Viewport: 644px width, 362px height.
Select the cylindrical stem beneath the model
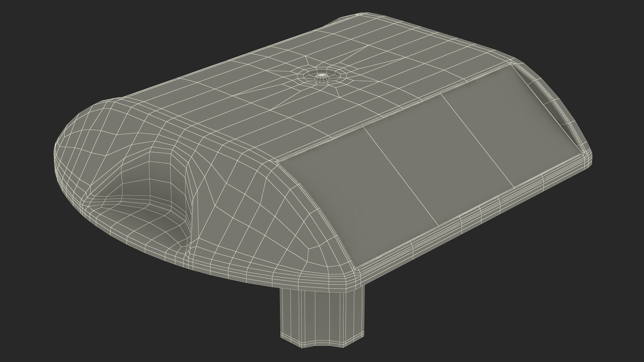tap(321, 315)
